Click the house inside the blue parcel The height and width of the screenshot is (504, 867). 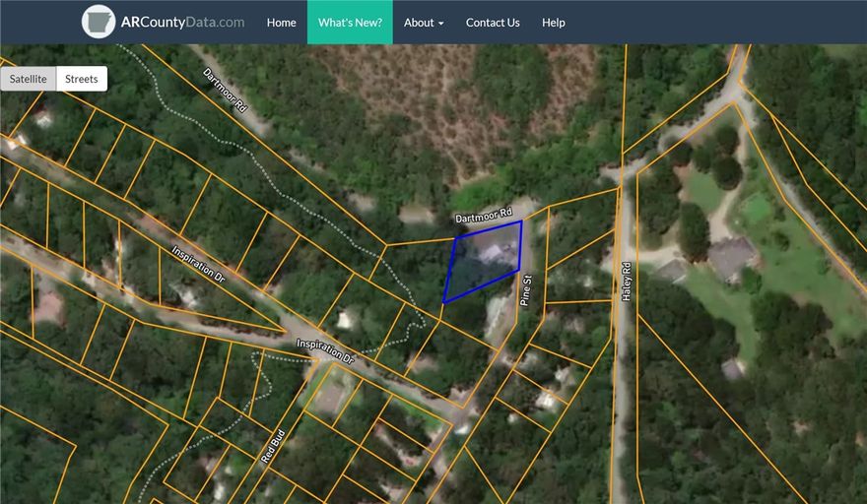(495, 254)
